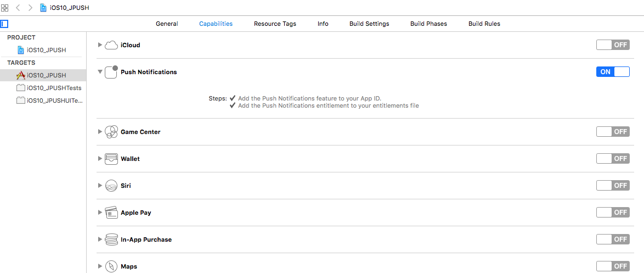The width and height of the screenshot is (644, 273).
Task: Enable the Siri capability switch
Action: 613,186
